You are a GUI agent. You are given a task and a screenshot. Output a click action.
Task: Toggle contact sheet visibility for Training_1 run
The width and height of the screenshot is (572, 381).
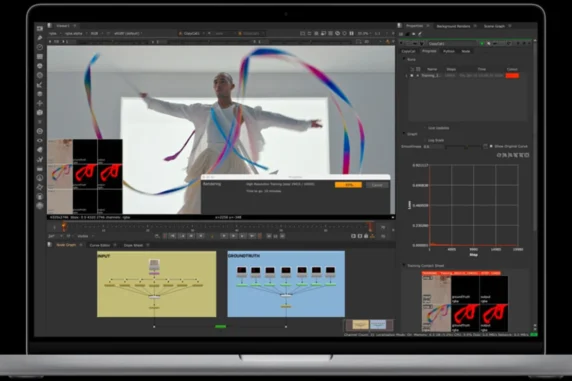[x=418, y=76]
